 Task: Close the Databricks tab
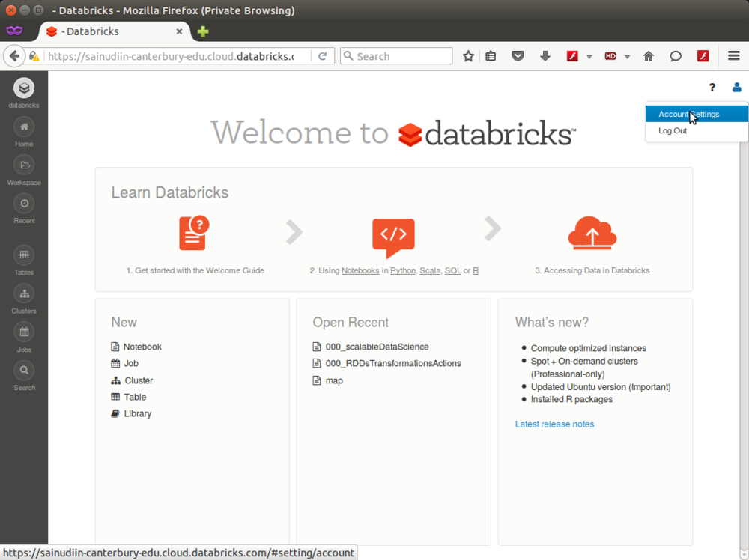click(x=179, y=31)
